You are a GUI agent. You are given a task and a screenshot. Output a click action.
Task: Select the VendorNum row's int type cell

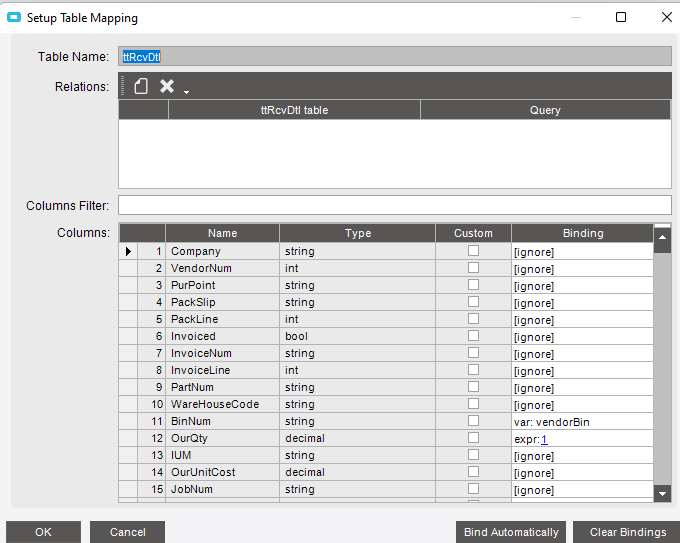pos(357,268)
